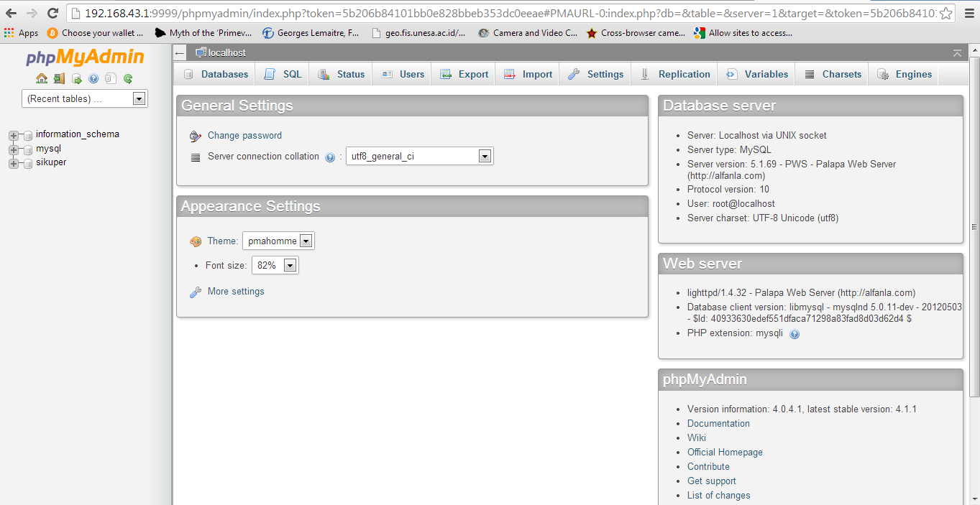Image resolution: width=980 pixels, height=505 pixels.
Task: Click the database icon beside mysql
Action: click(28, 149)
